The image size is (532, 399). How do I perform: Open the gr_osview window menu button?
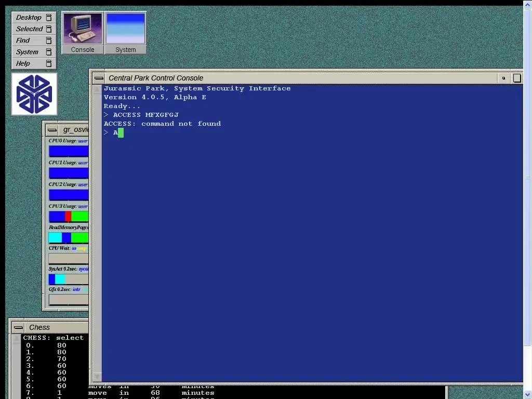pos(52,129)
